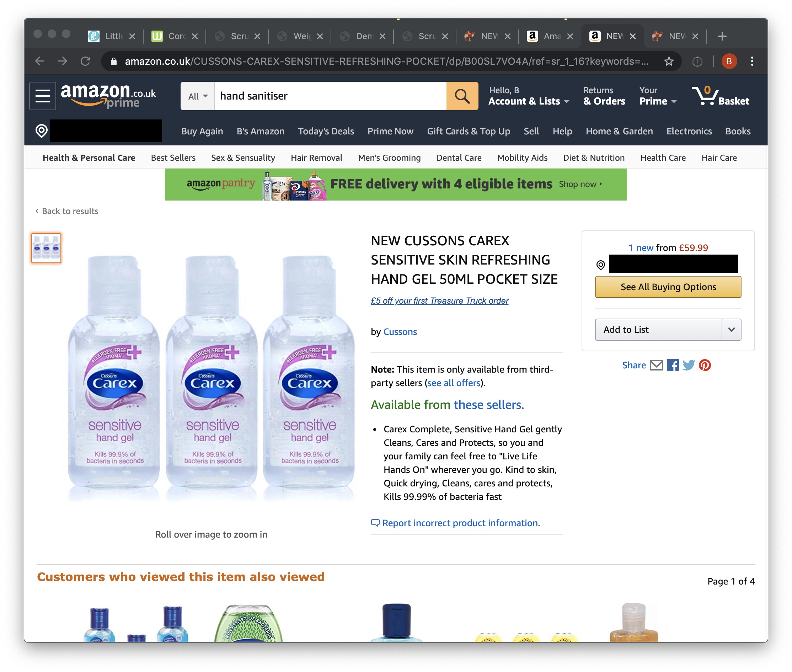Open Home & Garden navigation link
The image size is (792, 672).
pyautogui.click(x=619, y=131)
